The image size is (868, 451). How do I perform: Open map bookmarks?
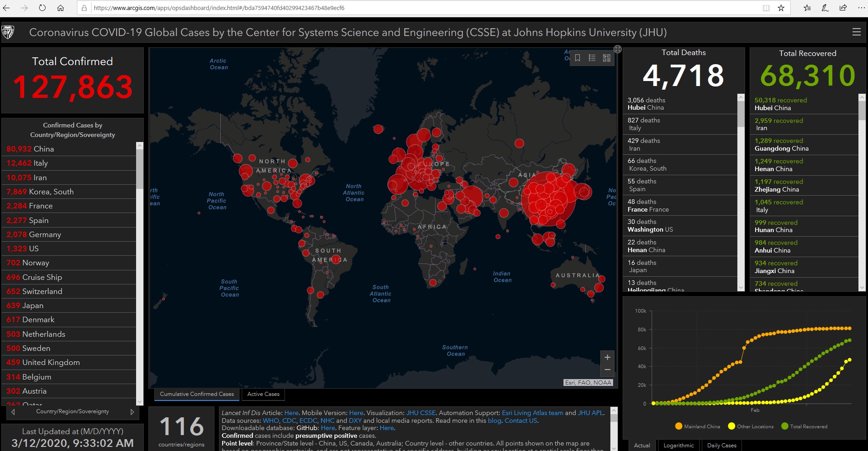[578, 58]
